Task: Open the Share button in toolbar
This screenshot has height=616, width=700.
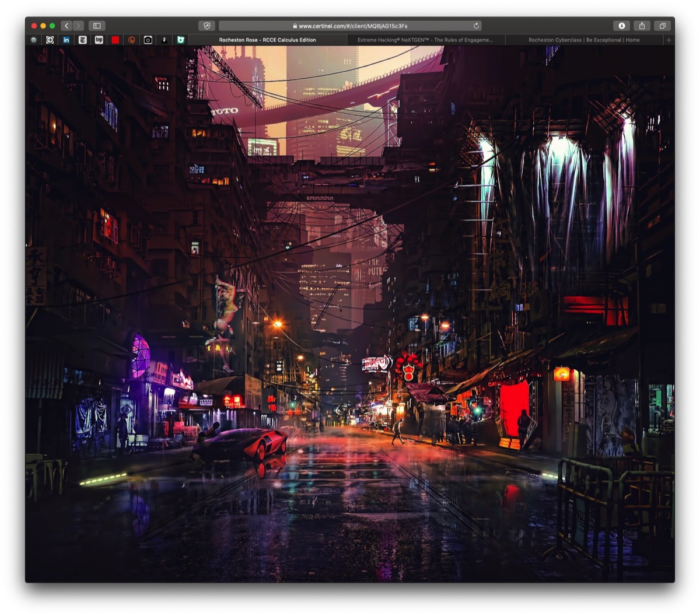Action: 642,26
